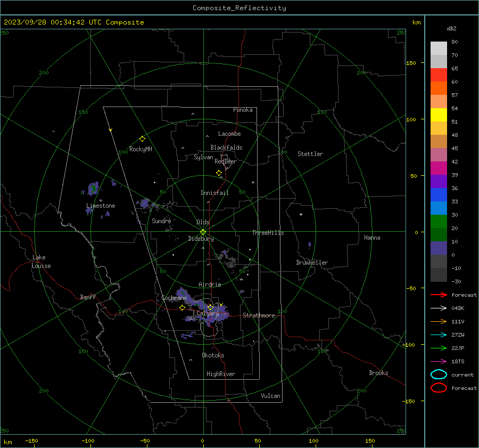
Task: Click the 150 value on the right km axis
Action: click(411, 63)
